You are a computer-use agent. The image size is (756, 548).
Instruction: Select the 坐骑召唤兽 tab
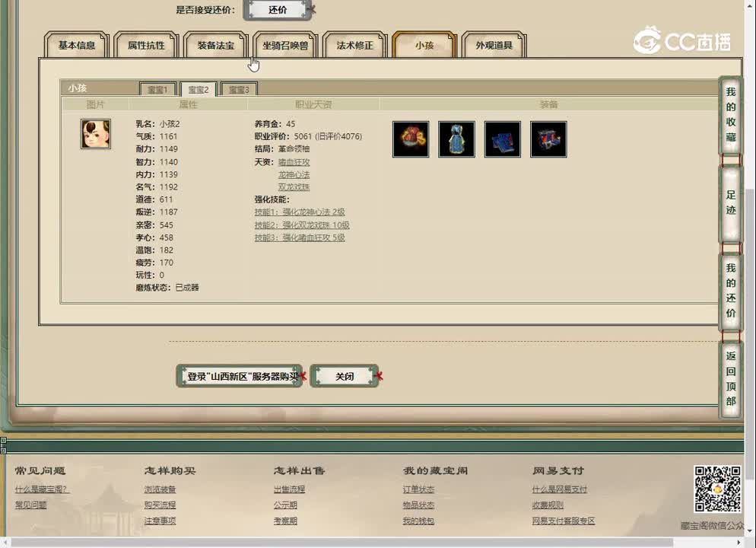pos(287,46)
